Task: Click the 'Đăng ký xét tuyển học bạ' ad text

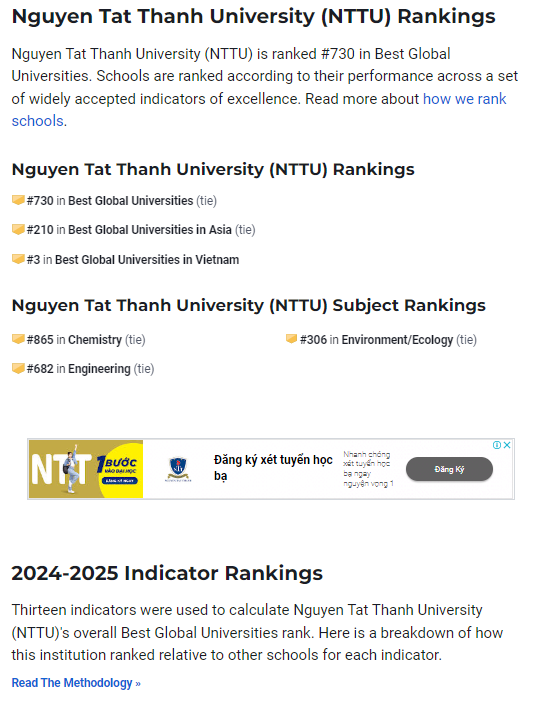Action: pos(273,468)
